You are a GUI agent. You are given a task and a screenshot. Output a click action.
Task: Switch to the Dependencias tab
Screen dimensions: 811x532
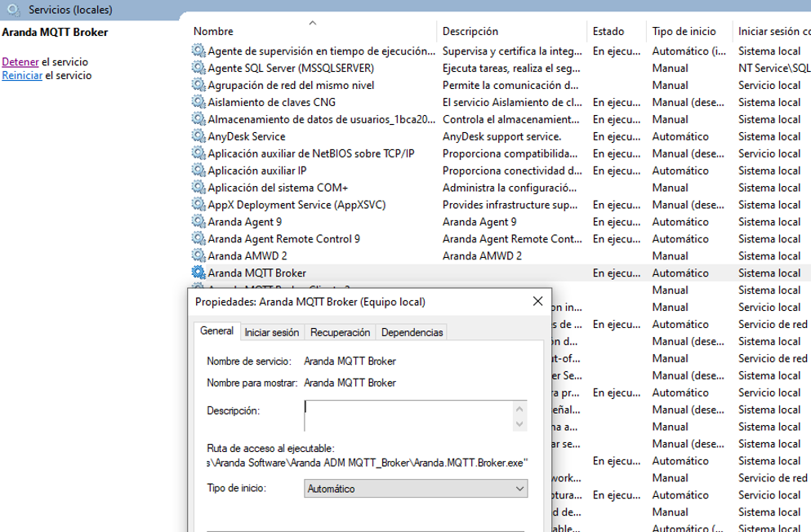(x=412, y=333)
